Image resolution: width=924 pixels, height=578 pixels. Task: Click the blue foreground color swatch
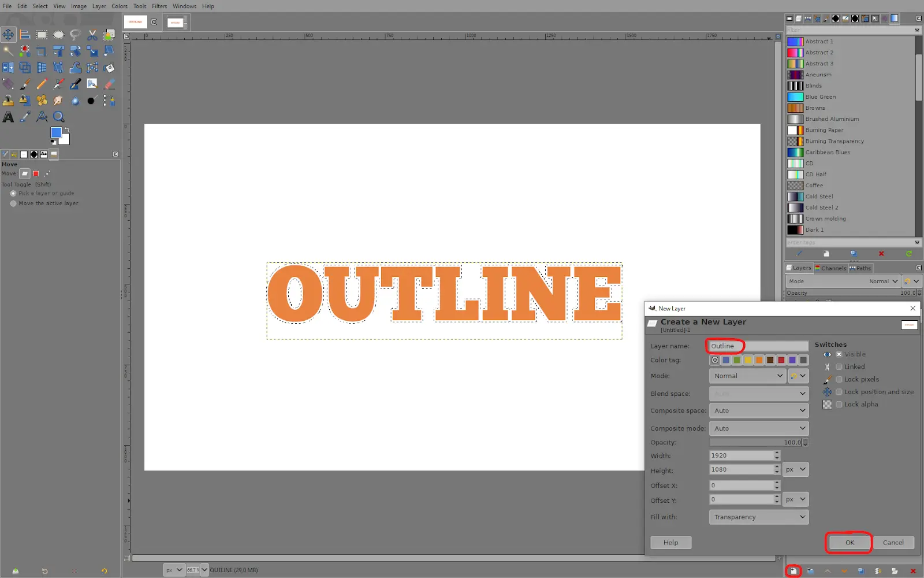pos(55,132)
